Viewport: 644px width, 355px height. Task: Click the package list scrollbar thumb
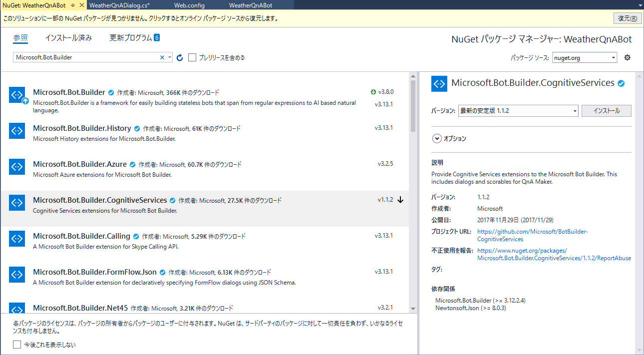pyautogui.click(x=413, y=106)
